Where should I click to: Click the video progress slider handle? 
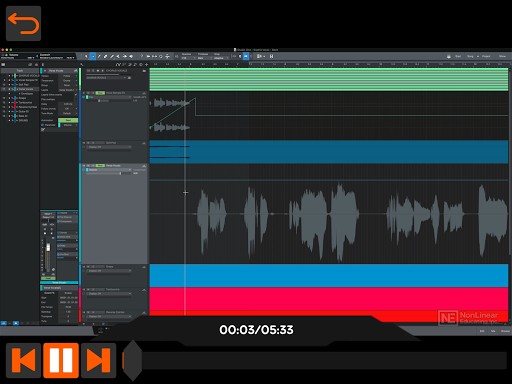pyautogui.click(x=133, y=360)
